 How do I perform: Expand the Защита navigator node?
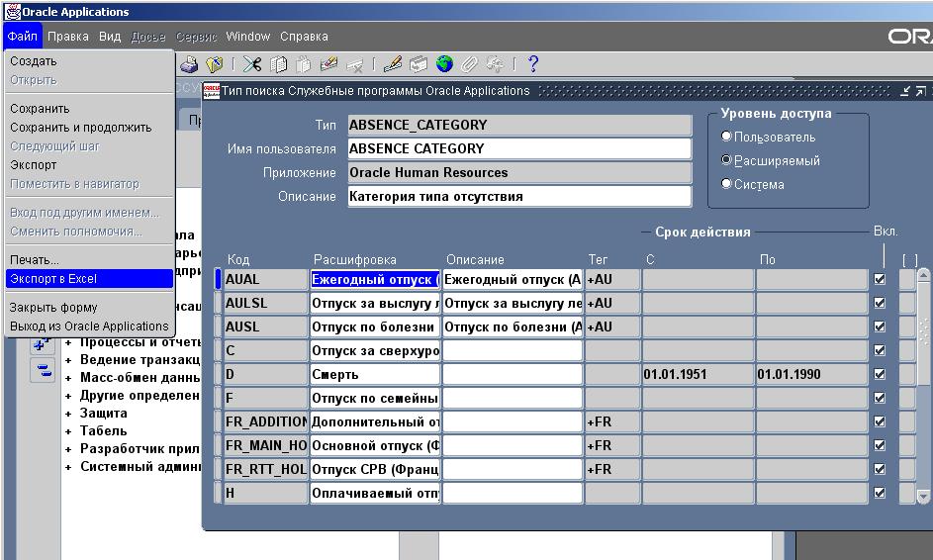pos(68,414)
